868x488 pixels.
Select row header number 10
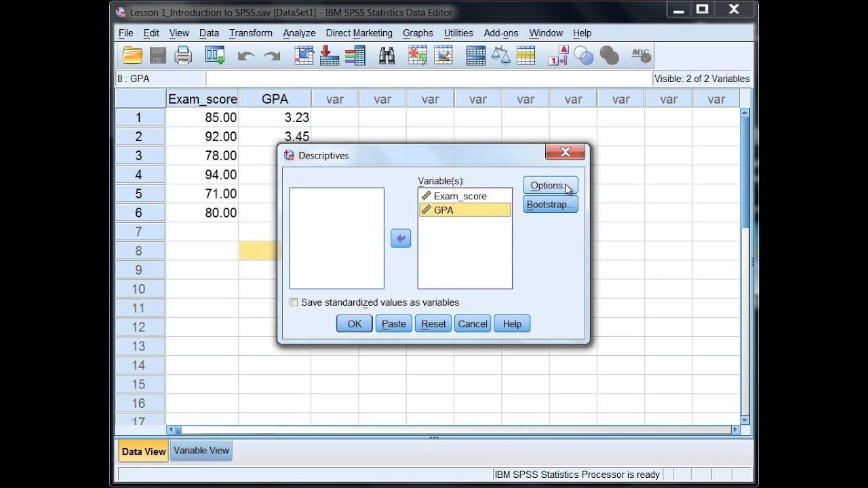pyautogui.click(x=140, y=289)
